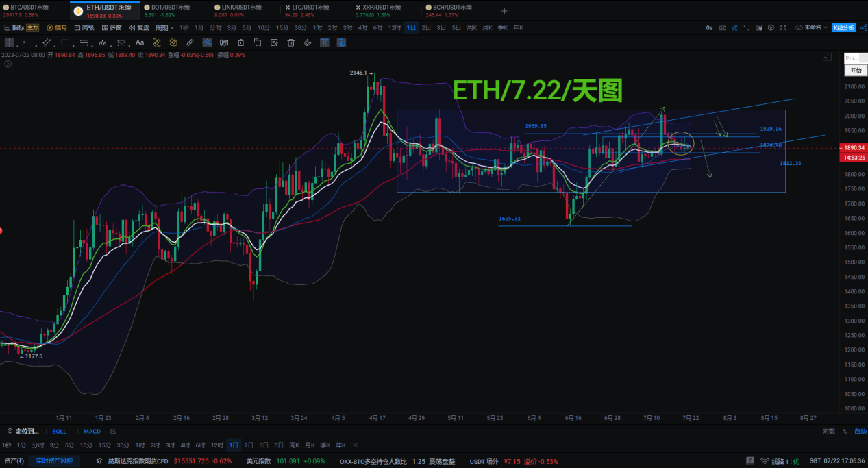Toggle 自动 auto scale

(x=860, y=431)
